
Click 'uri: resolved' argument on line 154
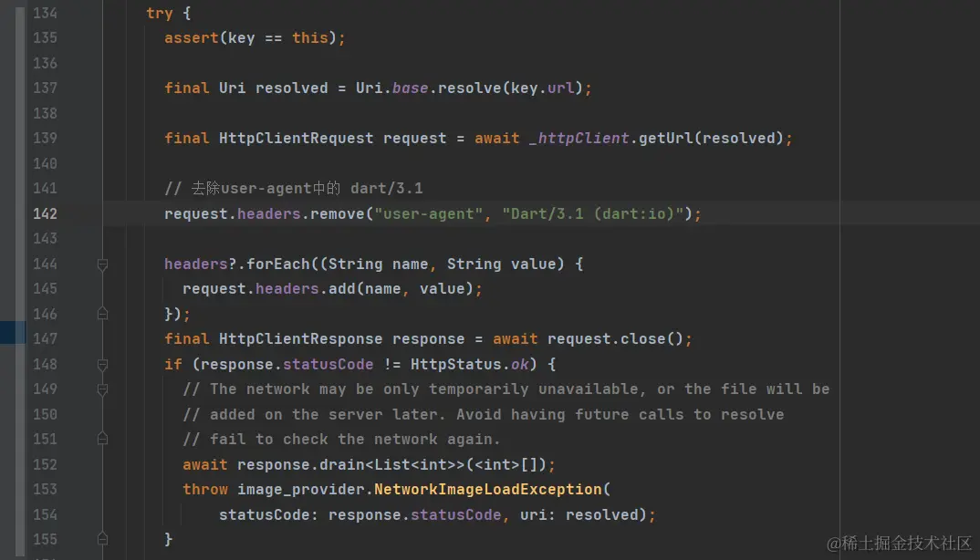click(579, 515)
